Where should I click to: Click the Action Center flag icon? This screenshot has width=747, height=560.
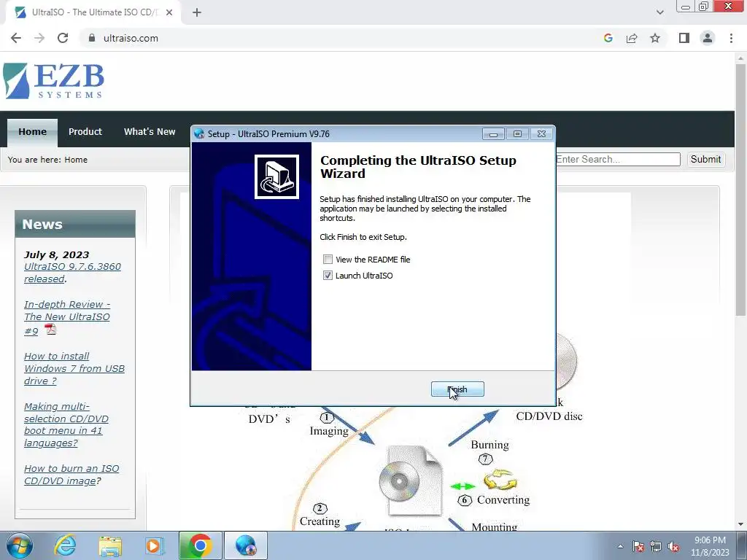click(638, 547)
